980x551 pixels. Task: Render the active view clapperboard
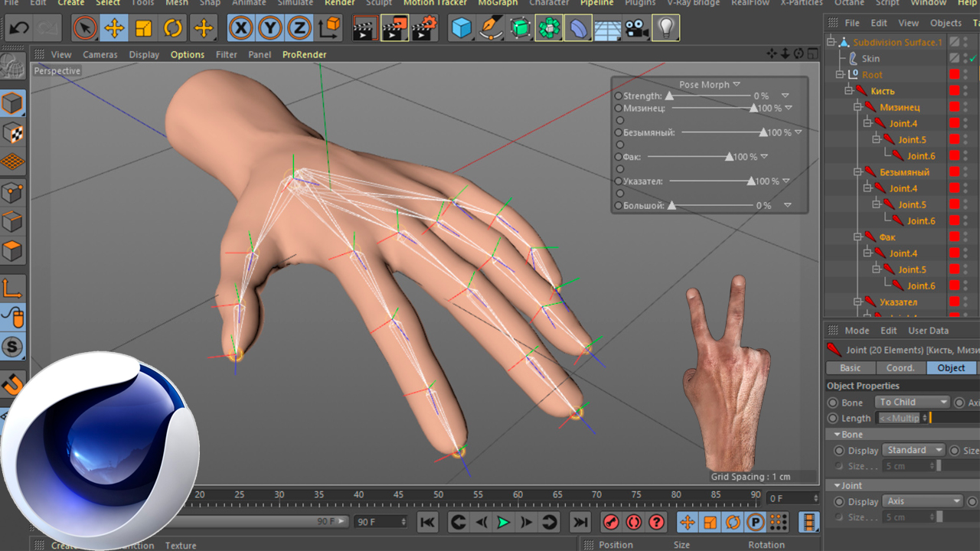[x=366, y=29]
